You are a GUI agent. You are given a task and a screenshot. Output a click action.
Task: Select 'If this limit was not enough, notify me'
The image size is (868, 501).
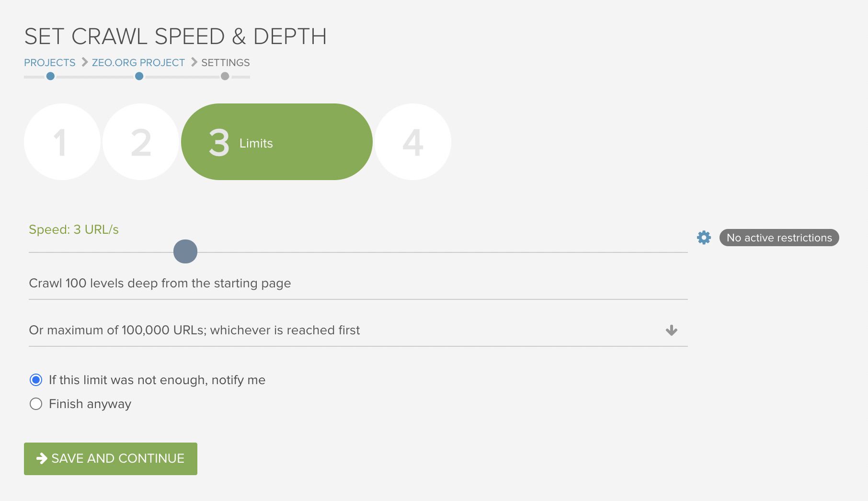36,380
